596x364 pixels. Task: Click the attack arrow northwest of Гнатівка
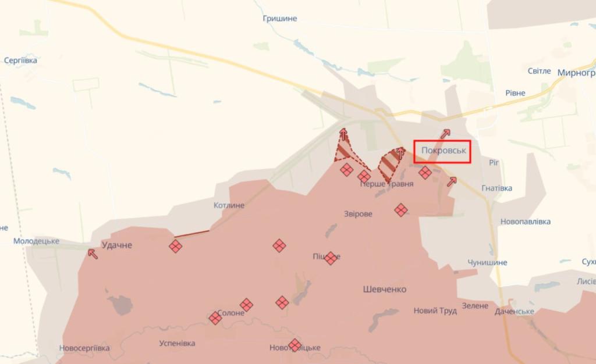[x=452, y=181]
